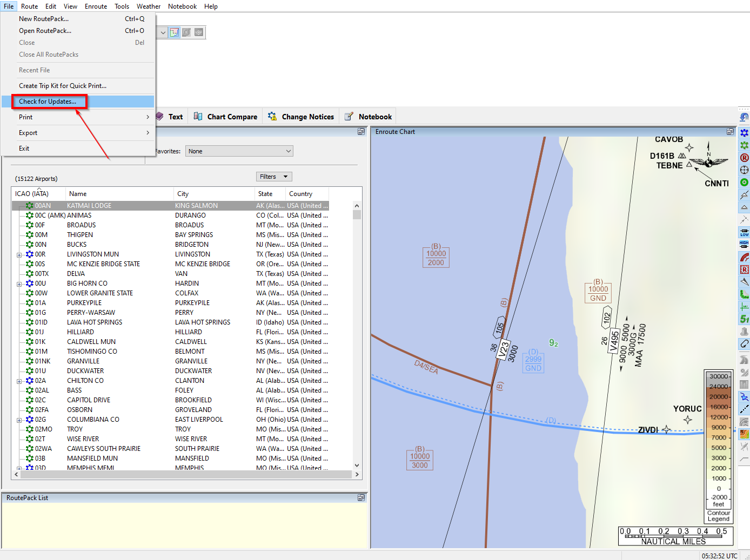Expand the 00R Livingston Mun tree row
The height and width of the screenshot is (560, 750).
point(19,255)
